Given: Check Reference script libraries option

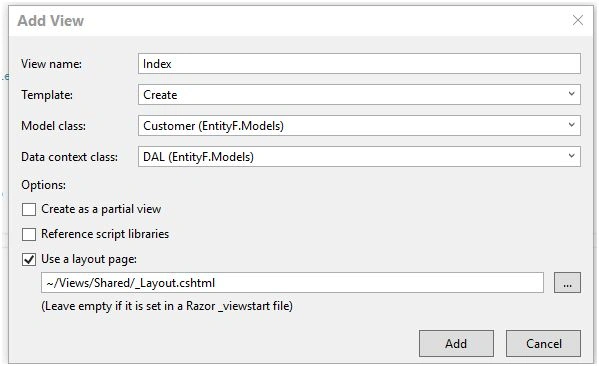Looking at the screenshot, I should click(x=29, y=234).
